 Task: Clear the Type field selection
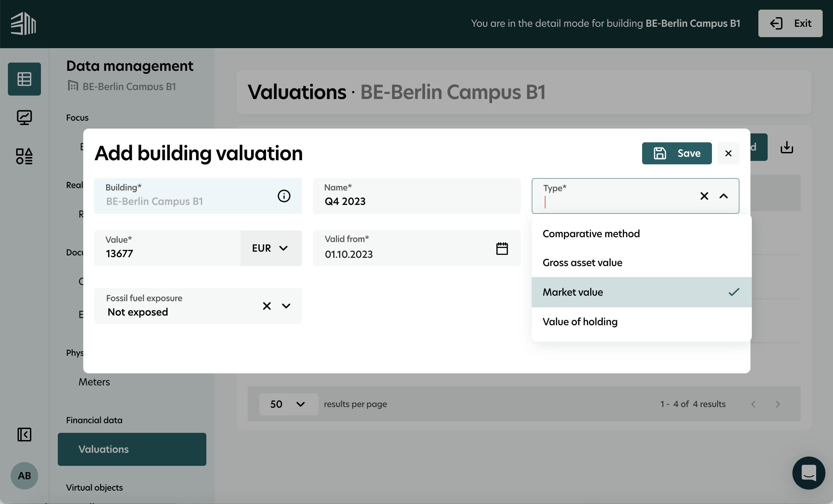coord(704,196)
